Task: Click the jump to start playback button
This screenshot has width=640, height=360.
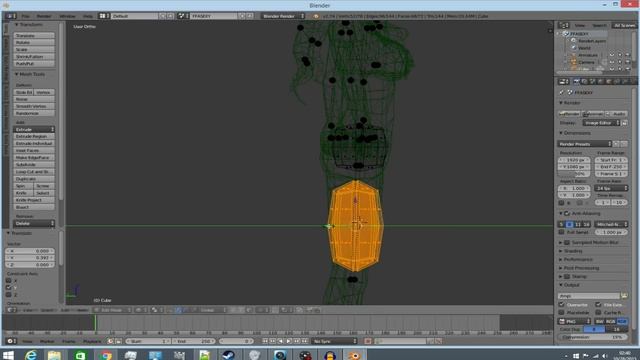Action: pos(265,341)
